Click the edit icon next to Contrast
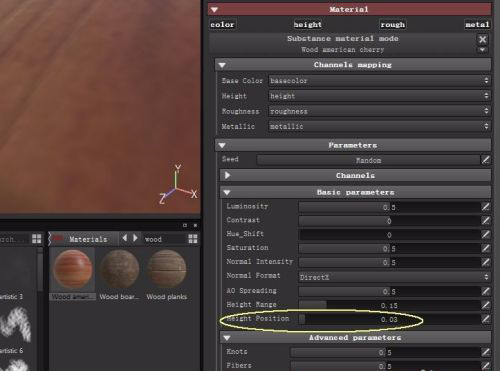Image resolution: width=500 pixels, height=371 pixels. click(485, 221)
